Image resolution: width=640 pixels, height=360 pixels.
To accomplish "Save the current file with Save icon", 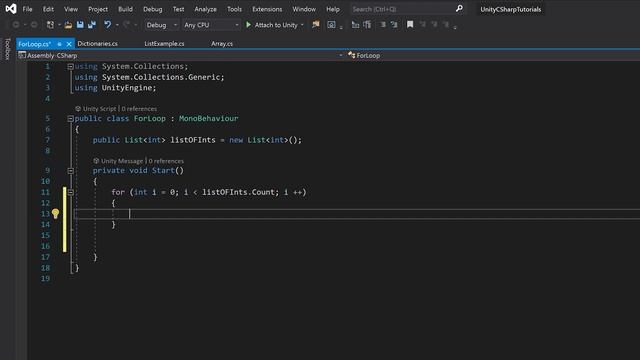I will coord(80,25).
